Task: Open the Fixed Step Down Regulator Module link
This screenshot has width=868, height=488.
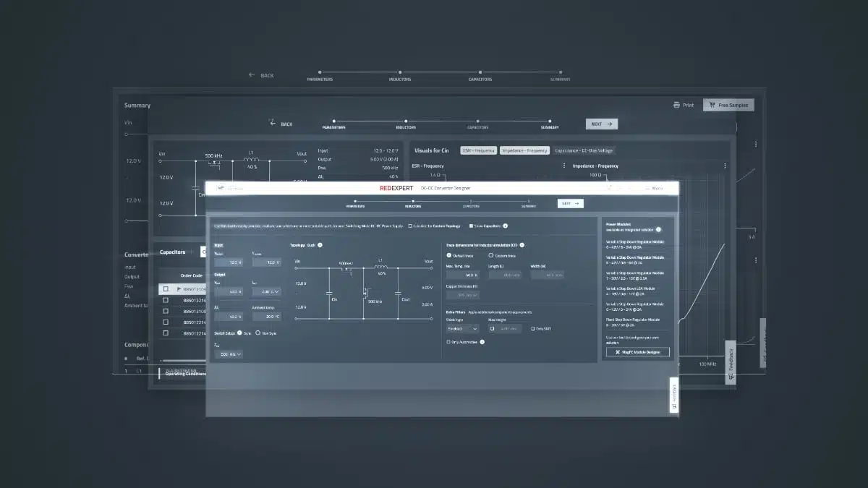Action: point(633,322)
